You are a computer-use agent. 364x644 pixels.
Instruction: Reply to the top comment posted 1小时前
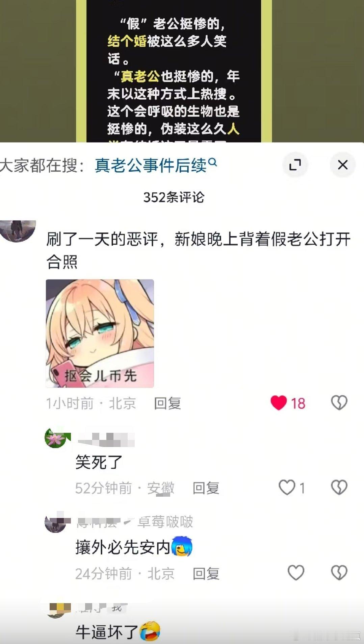167,403
